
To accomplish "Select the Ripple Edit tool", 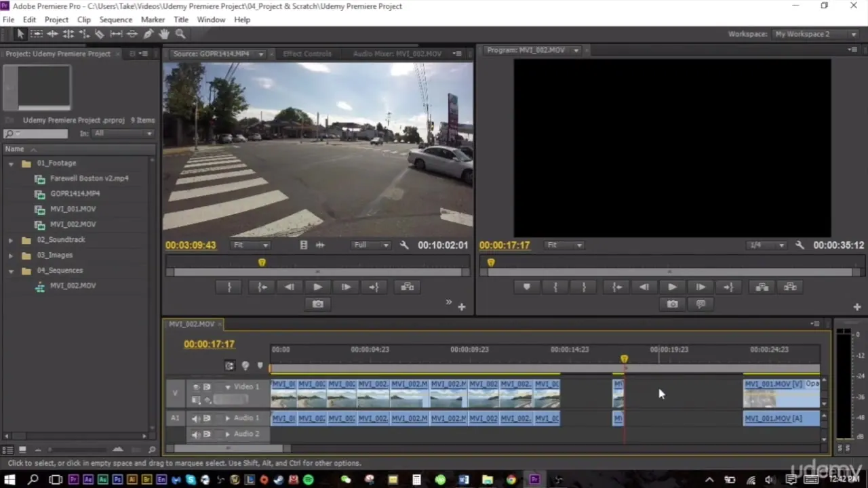I will pos(52,34).
